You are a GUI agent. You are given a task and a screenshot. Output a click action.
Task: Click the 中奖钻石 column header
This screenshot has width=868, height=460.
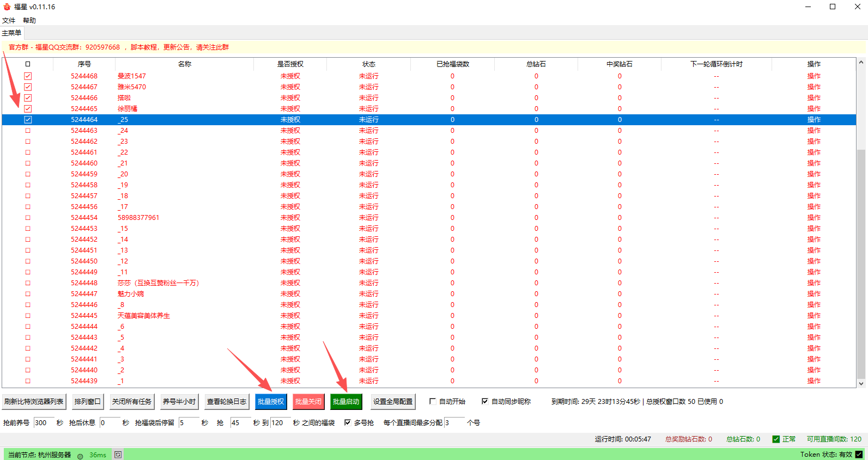point(620,64)
